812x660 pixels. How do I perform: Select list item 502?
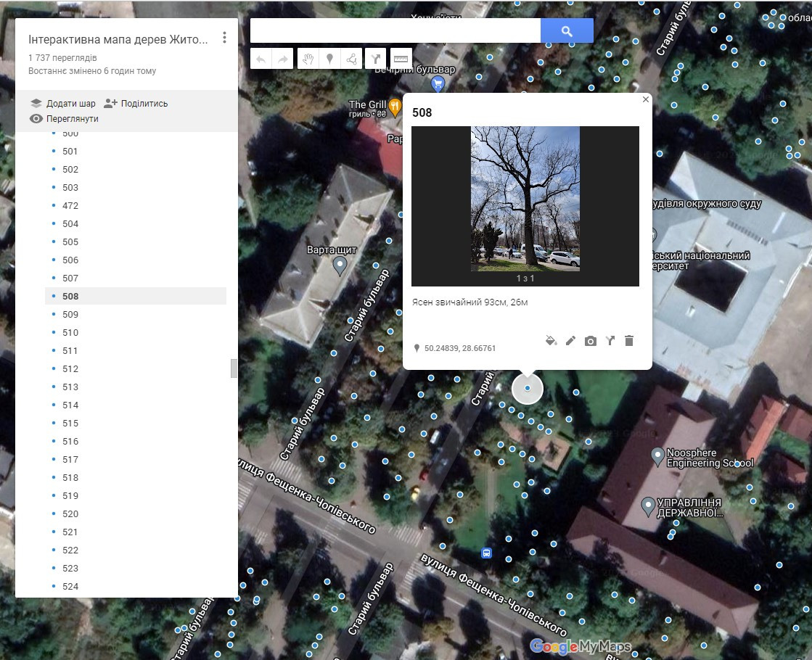pyautogui.click(x=136, y=169)
